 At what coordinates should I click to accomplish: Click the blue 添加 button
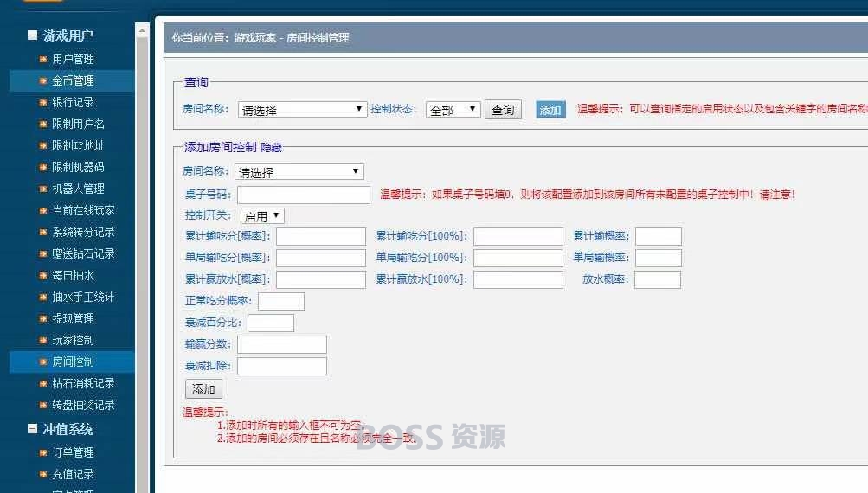550,110
